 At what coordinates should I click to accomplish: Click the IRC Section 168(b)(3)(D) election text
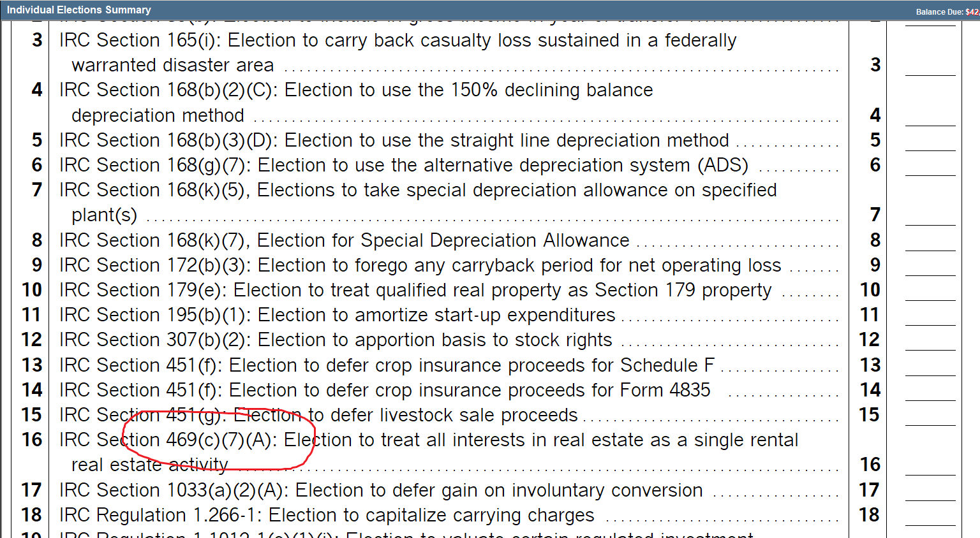394,140
